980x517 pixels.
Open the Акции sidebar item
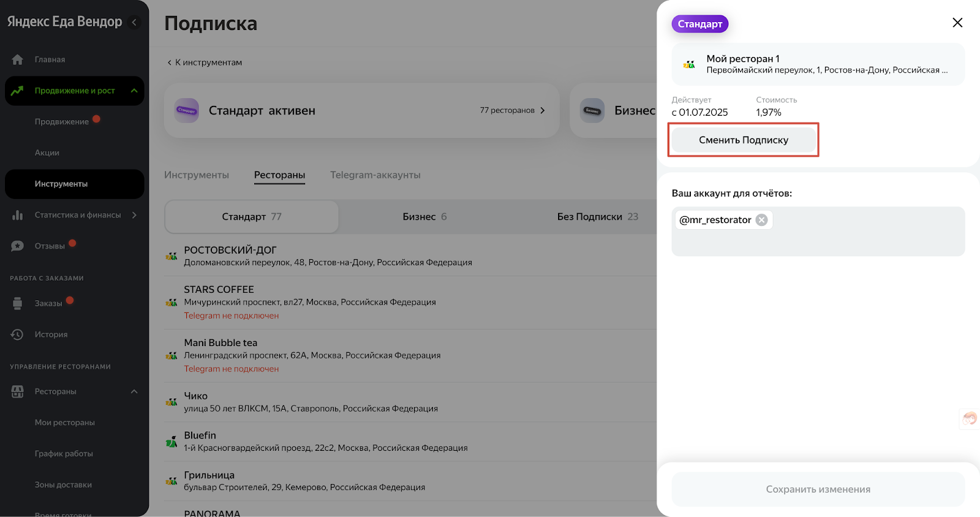pos(47,153)
